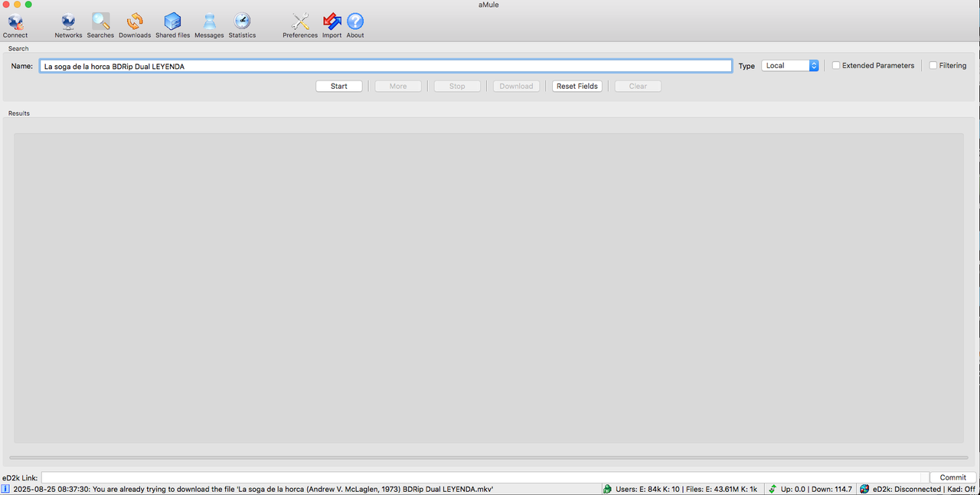
Task: Click the Stop search button
Action: tap(457, 87)
